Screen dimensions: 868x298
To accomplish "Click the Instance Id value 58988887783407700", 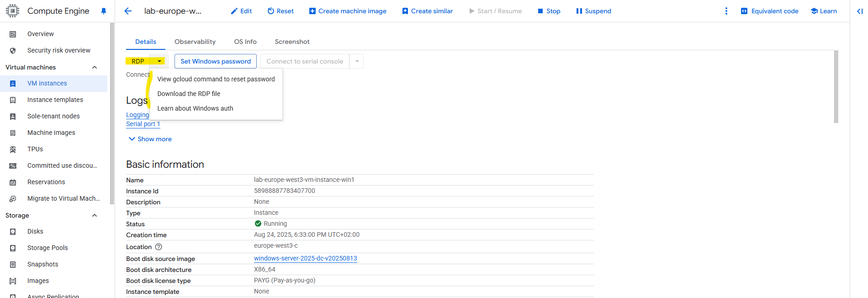I will 285,191.
